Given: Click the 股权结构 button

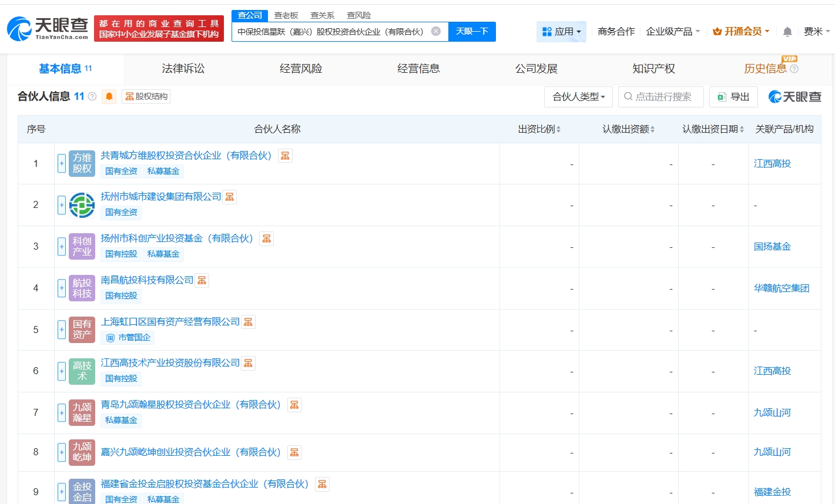Looking at the screenshot, I should point(146,96).
